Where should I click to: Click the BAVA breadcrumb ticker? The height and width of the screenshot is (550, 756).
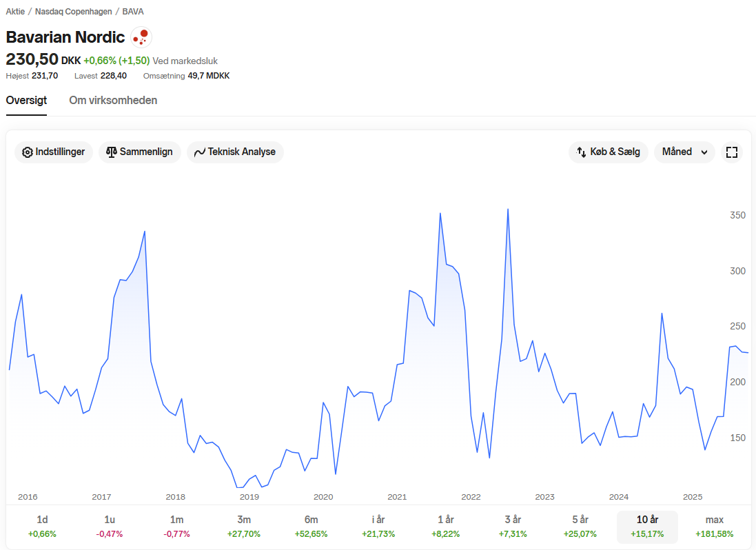click(132, 12)
